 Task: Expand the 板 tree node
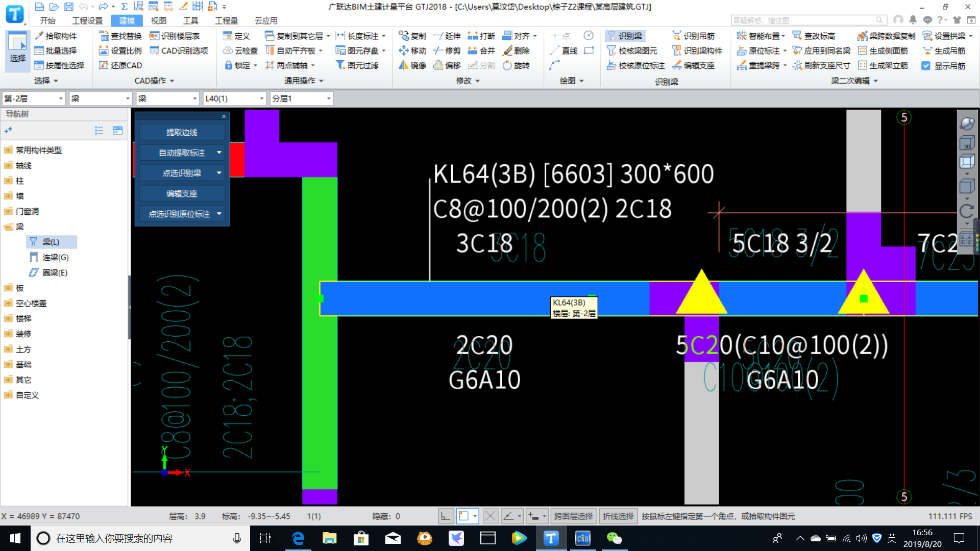pyautogui.click(x=8, y=288)
